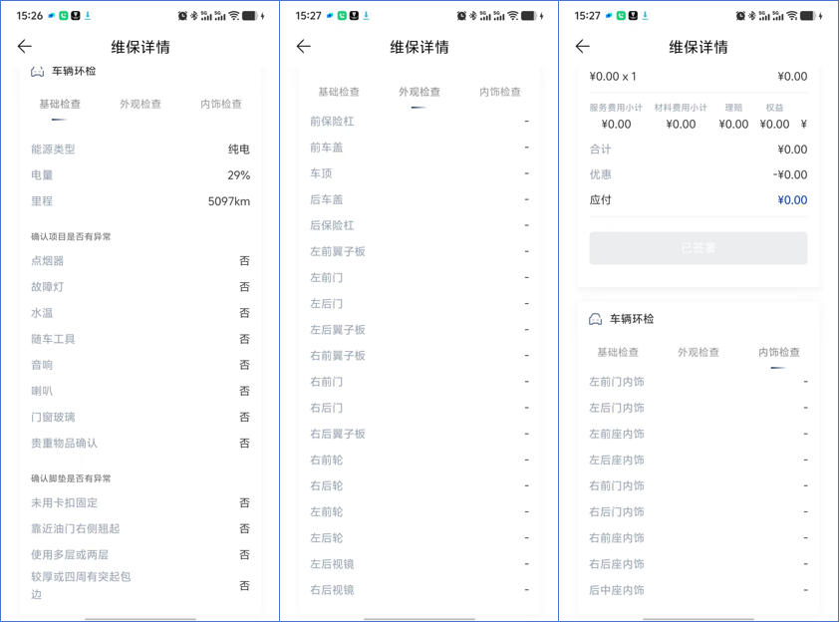Tap the back arrow on the right screen
Screen dimensions: 840x623
pos(583,47)
